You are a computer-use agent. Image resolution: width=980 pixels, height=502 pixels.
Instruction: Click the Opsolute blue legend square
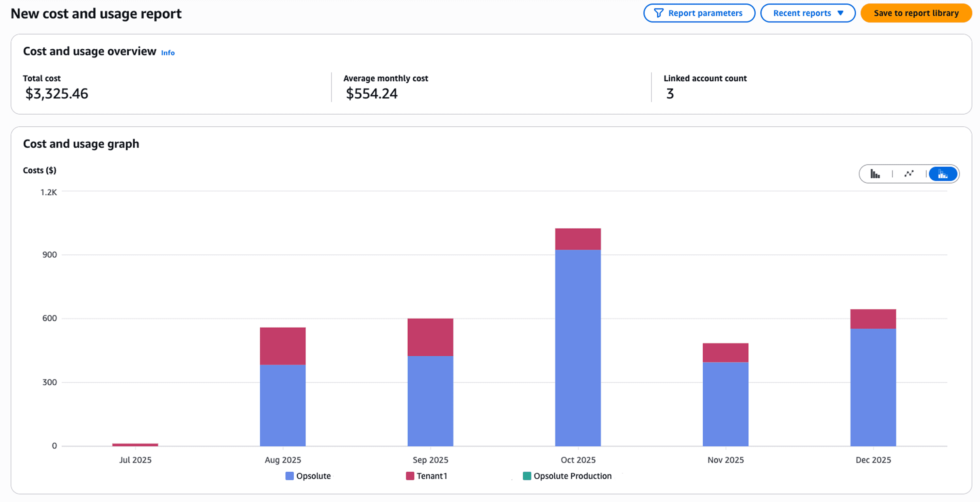tap(289, 476)
